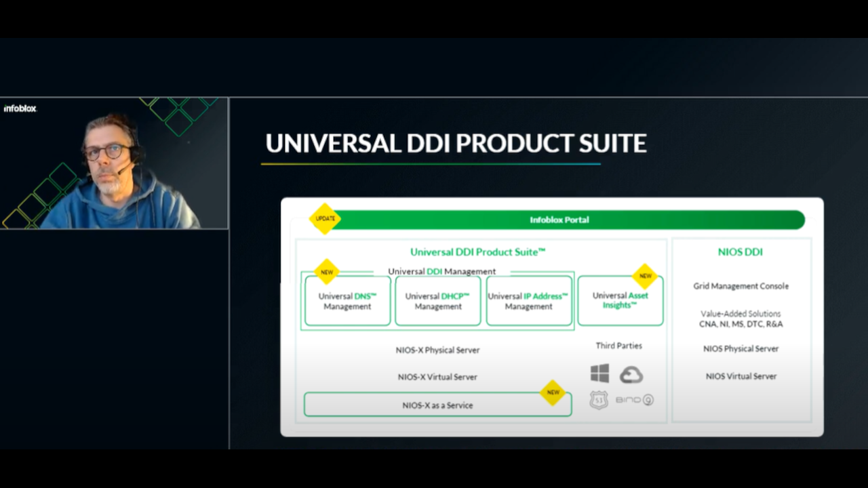Click the Windows logo icon
Screen dimensions: 868x488
tap(599, 373)
